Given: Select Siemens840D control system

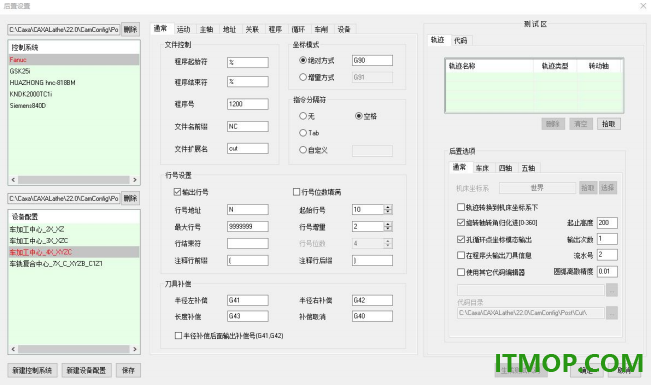Looking at the screenshot, I should tap(74, 106).
